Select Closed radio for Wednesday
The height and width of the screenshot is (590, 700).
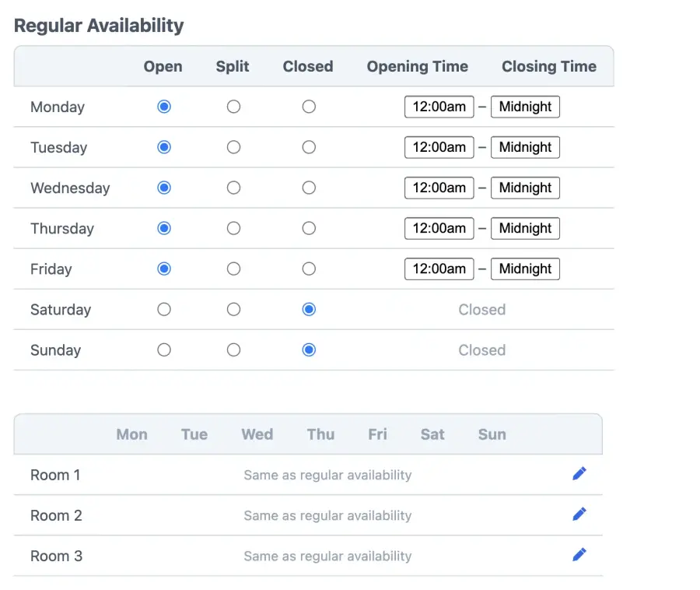309,188
